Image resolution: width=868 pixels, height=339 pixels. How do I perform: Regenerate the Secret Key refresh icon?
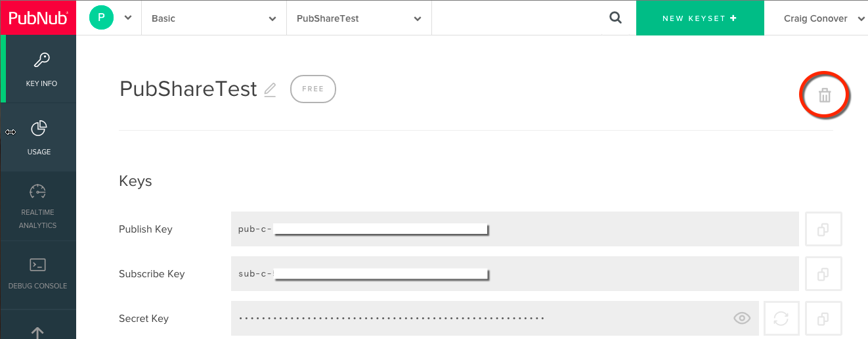781,319
